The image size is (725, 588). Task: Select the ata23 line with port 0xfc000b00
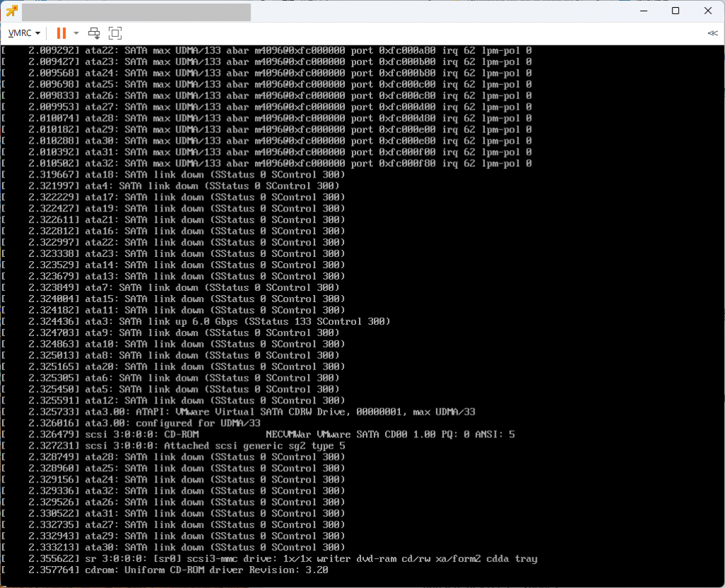point(267,62)
